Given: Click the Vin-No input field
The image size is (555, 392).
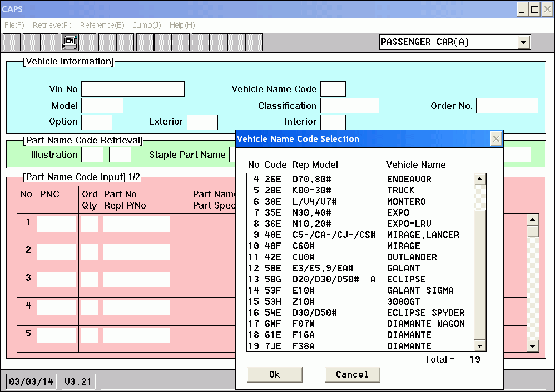Looking at the screenshot, I should pyautogui.click(x=133, y=89).
